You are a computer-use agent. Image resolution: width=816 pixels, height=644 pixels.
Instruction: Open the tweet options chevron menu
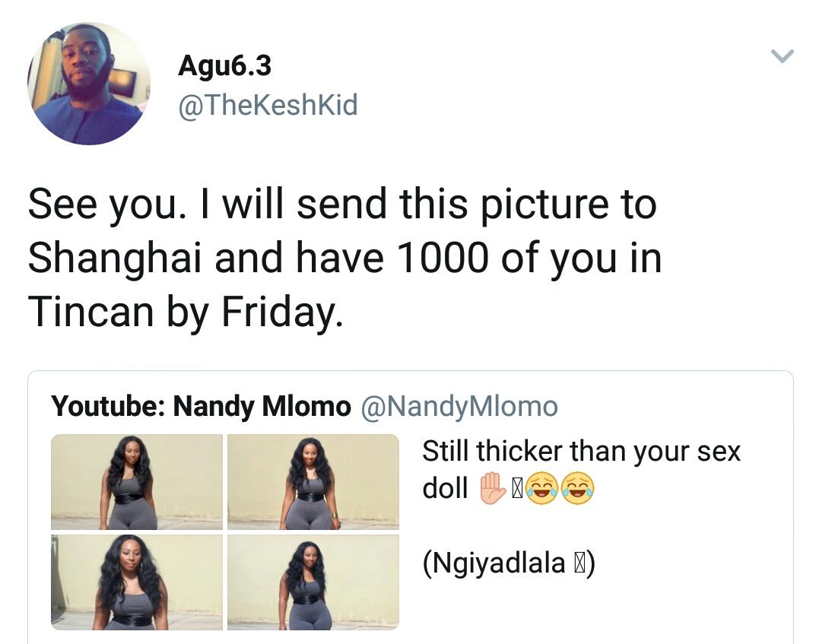pyautogui.click(x=782, y=56)
